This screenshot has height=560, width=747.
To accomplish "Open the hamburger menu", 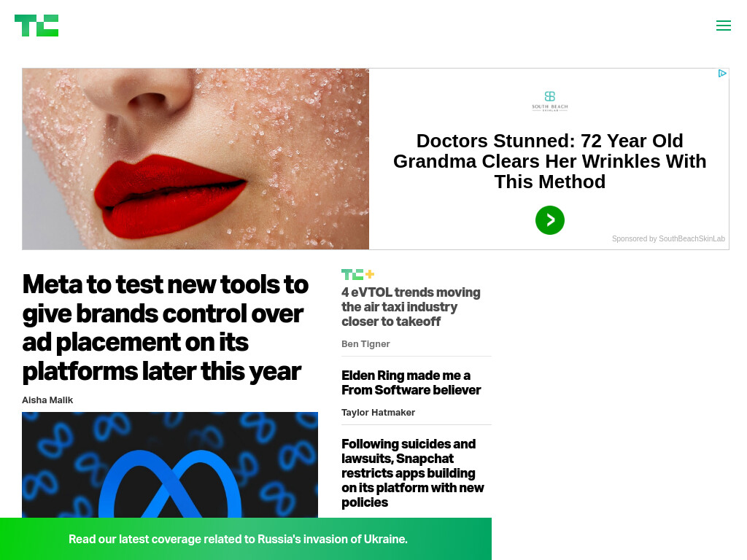I will coord(723,26).
